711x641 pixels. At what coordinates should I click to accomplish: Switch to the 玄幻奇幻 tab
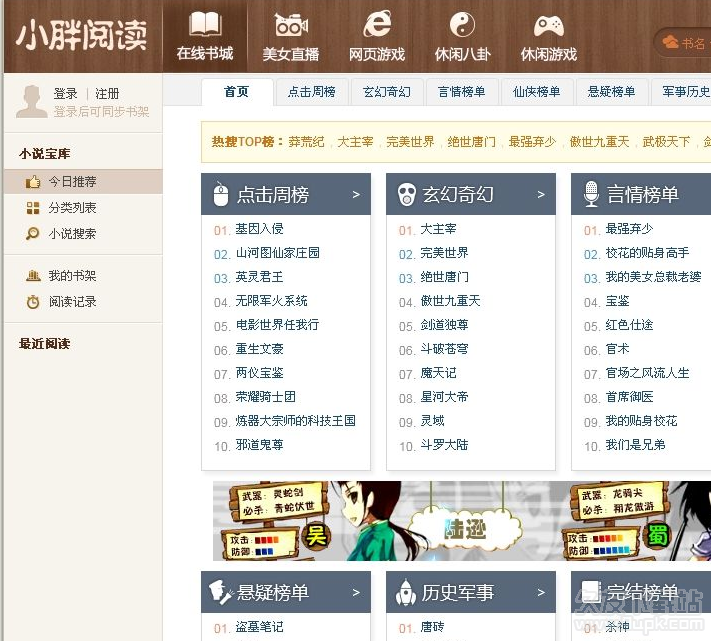(387, 92)
